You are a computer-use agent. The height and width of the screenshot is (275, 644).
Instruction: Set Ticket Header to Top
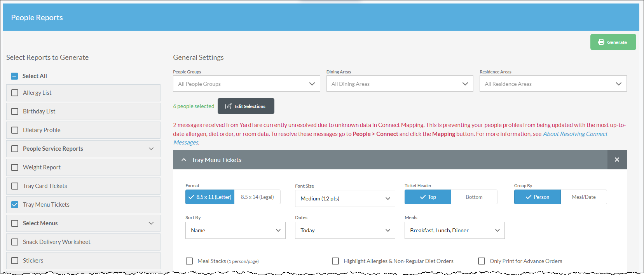(x=428, y=197)
